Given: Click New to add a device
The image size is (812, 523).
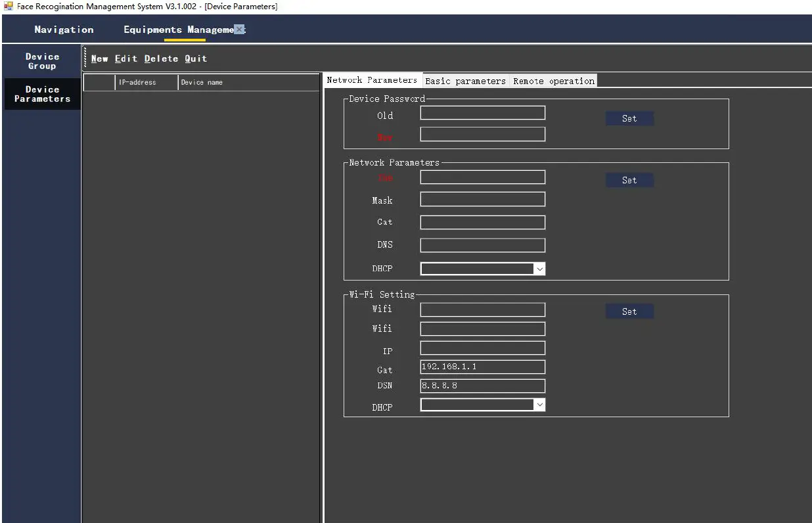Looking at the screenshot, I should (99, 58).
